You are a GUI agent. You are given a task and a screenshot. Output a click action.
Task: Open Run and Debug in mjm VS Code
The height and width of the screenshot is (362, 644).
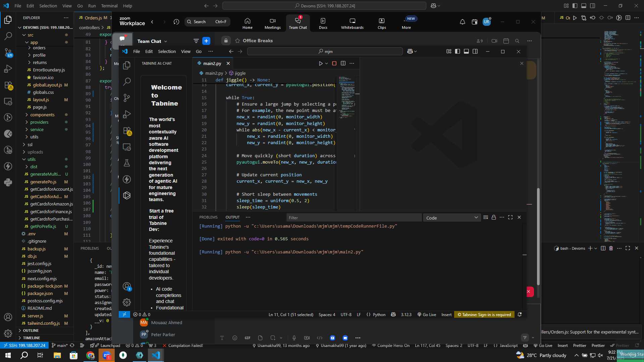click(x=127, y=114)
